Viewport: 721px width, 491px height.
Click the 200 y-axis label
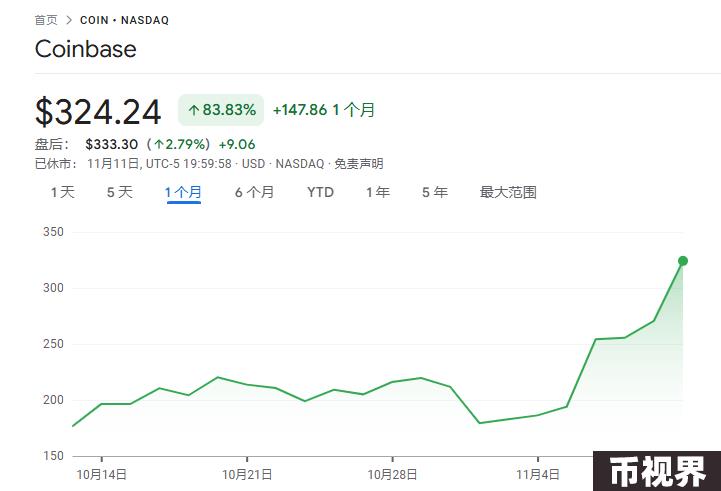point(53,400)
